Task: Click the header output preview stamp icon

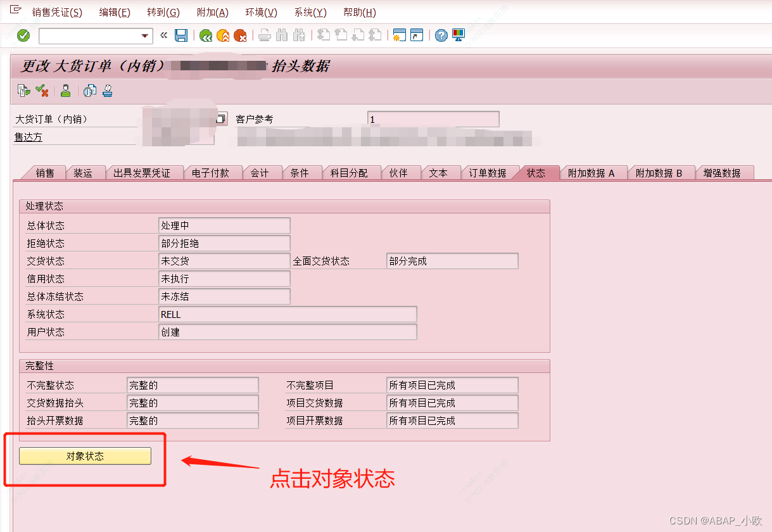Action: coord(107,91)
